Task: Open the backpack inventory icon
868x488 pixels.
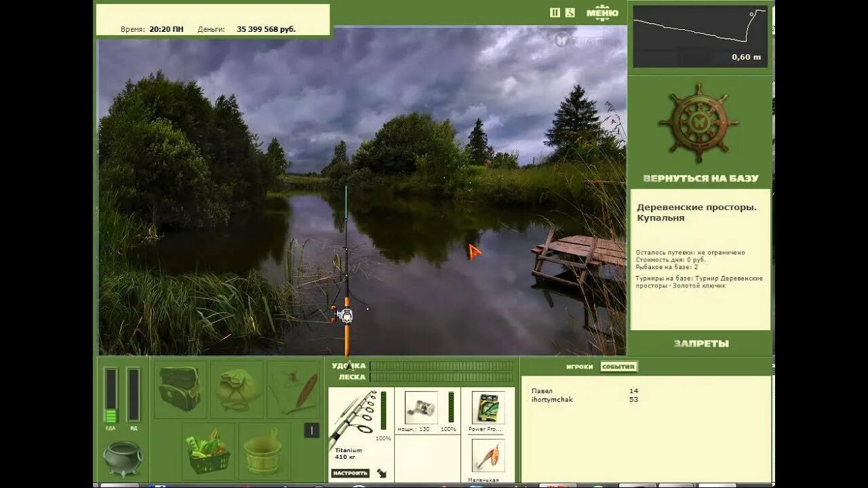Action: click(x=180, y=389)
